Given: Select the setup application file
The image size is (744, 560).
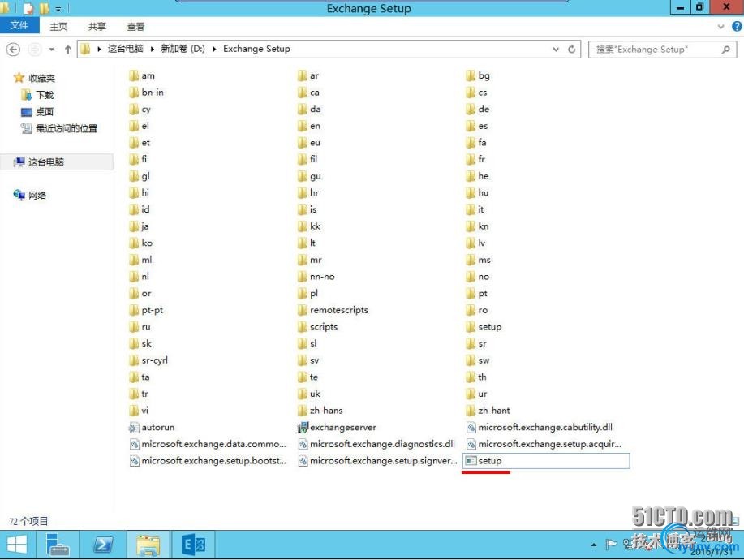Looking at the screenshot, I should pyautogui.click(x=546, y=461).
